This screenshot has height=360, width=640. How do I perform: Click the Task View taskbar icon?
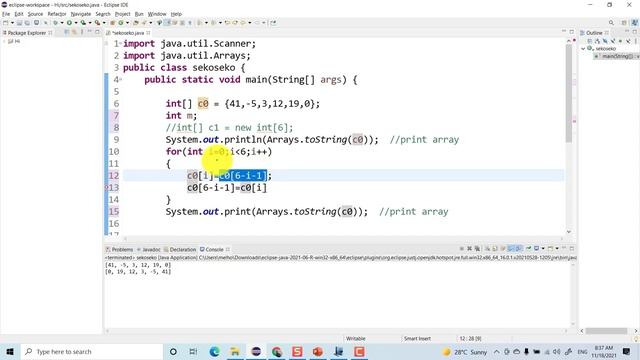(x=193, y=351)
